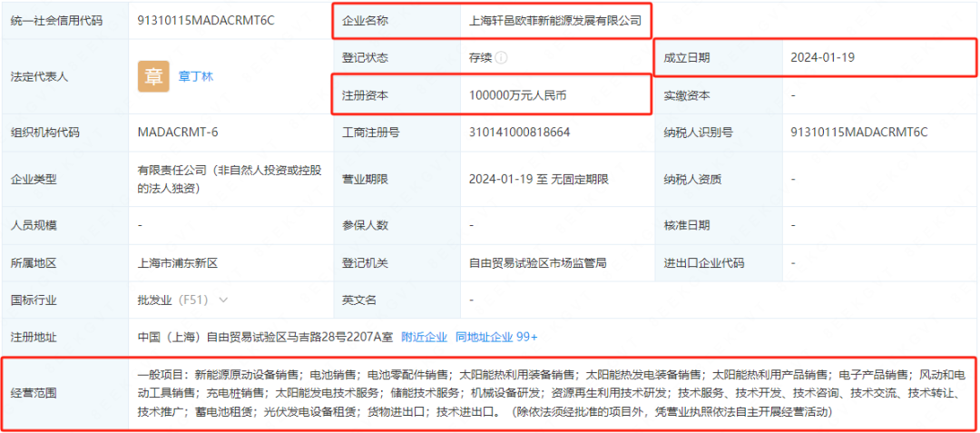980x433 pixels.
Task: Click company name 上海轩邑欧菲新能源发展有限公司
Action: coord(555,21)
